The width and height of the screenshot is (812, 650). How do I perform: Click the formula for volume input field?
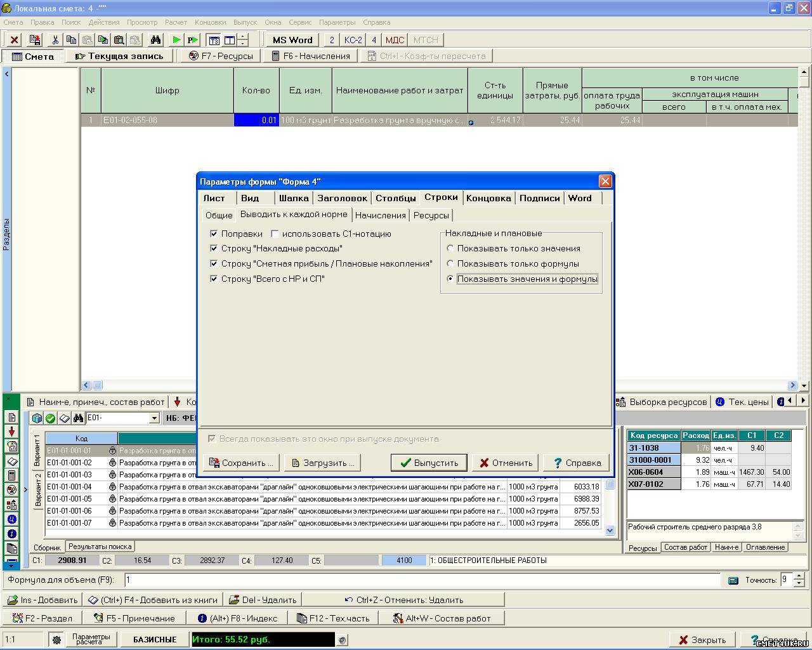[x=422, y=580]
